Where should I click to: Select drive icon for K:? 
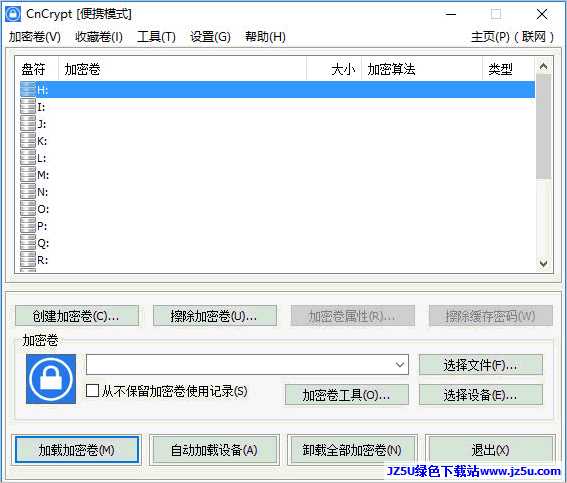pyautogui.click(x=28, y=141)
